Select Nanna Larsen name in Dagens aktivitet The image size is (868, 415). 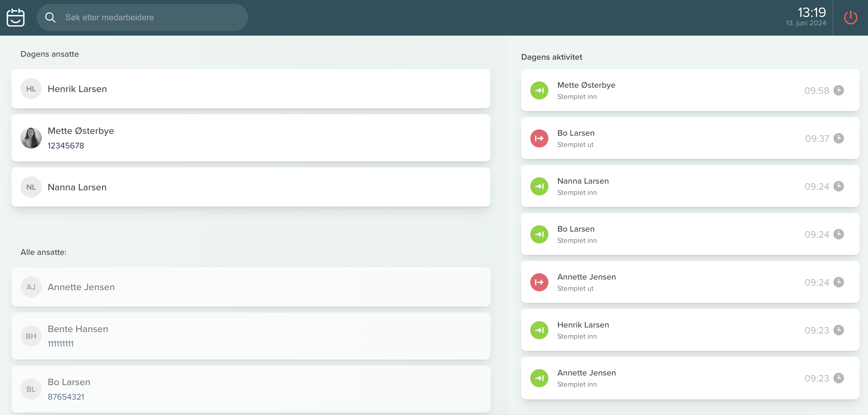583,181
